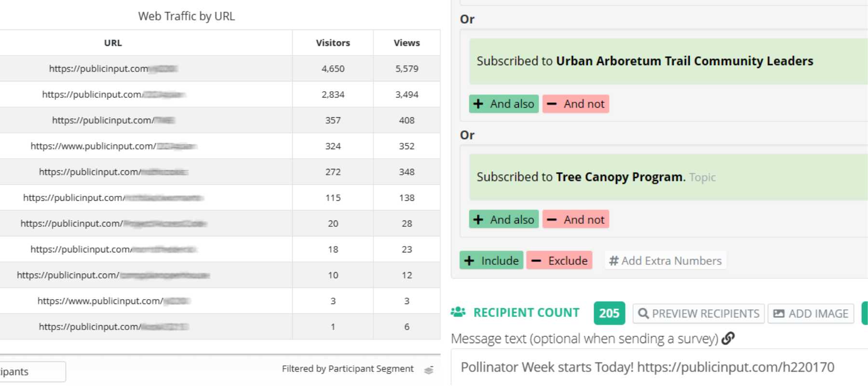Click the layers icon next to Filtered by Participant Segment

pyautogui.click(x=428, y=370)
